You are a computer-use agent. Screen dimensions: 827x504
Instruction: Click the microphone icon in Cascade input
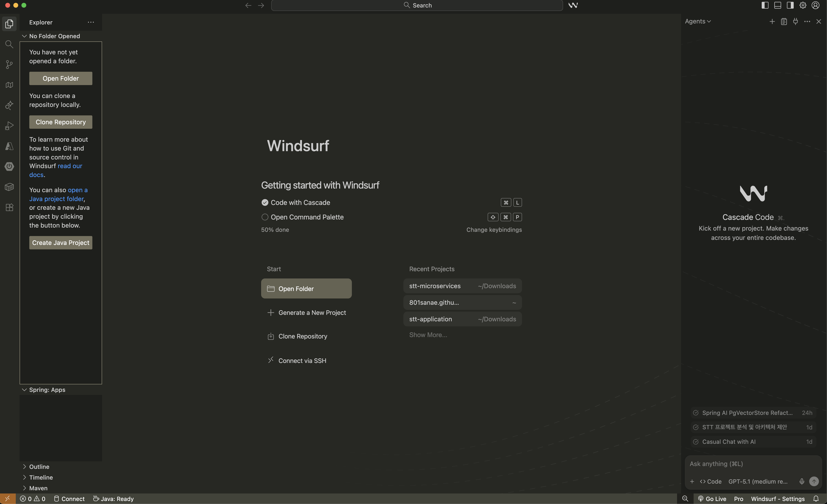click(802, 481)
